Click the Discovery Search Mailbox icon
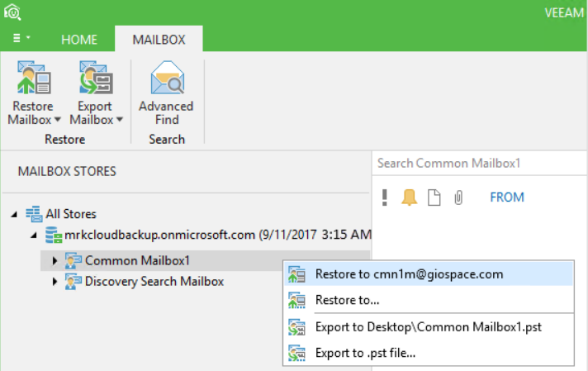This screenshot has width=588, height=371. [x=73, y=281]
